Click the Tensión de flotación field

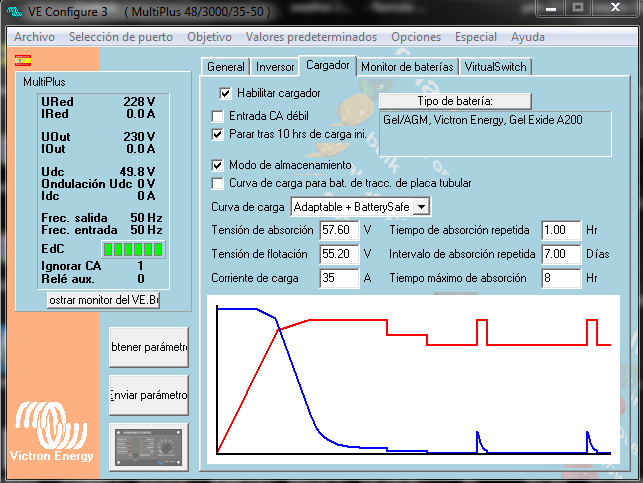(x=339, y=254)
